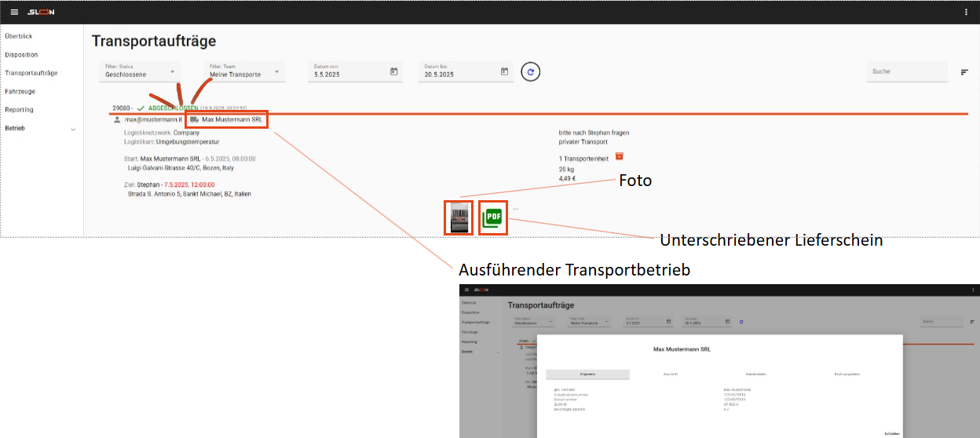The image size is (980, 438).
Task: Switch to Allgemein tab in the company dialog
Action: point(587,374)
